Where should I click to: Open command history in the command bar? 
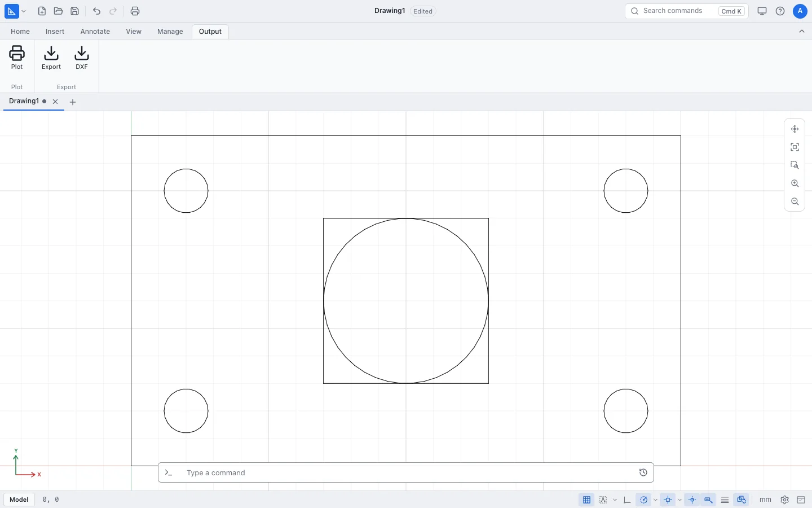pos(643,473)
